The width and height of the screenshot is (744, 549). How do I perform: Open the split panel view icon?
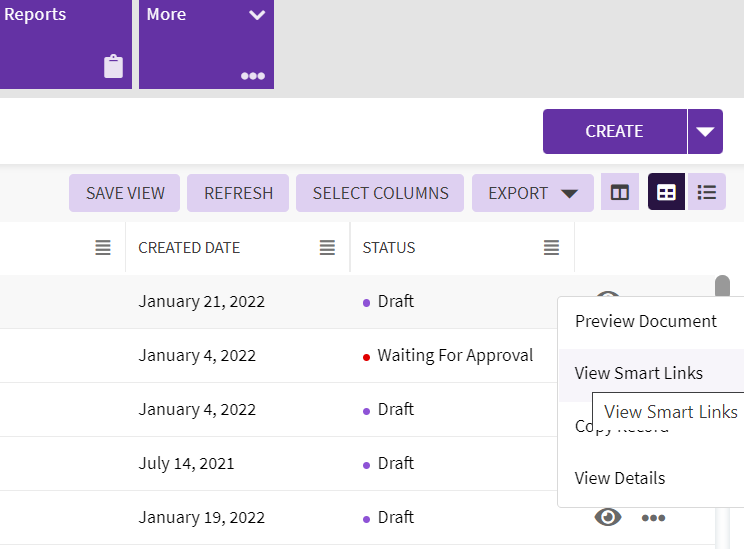(620, 193)
